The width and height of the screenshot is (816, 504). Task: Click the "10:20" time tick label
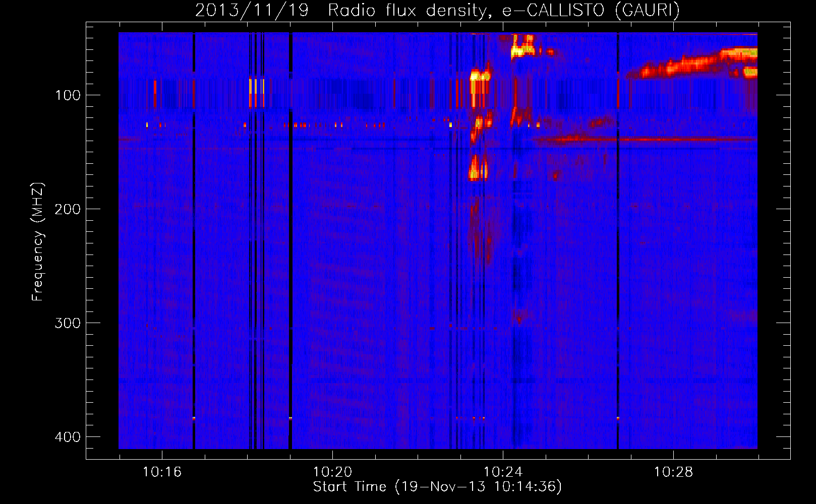(332, 472)
